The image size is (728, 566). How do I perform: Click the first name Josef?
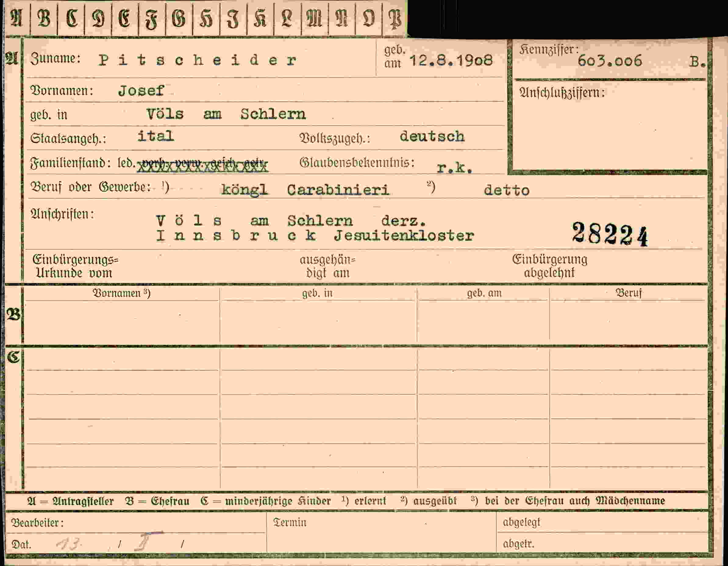141,91
